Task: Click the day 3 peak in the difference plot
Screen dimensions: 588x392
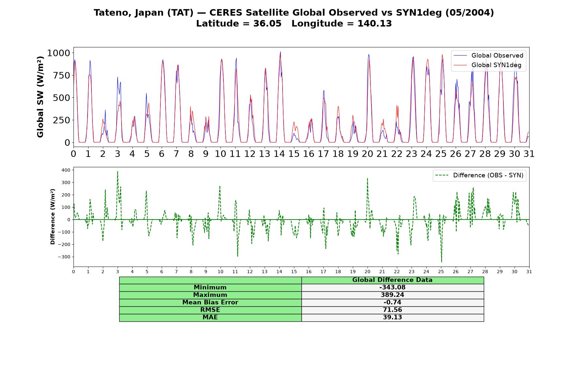Action: 118,172
